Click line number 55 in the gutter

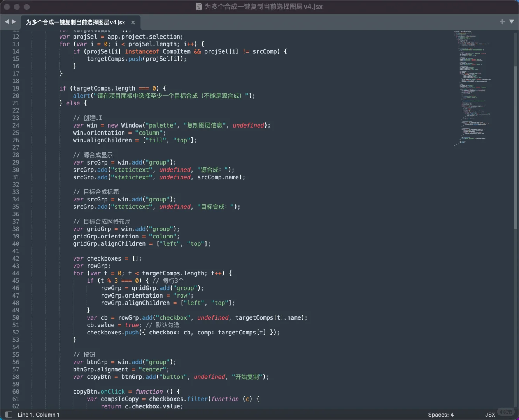tap(16, 354)
